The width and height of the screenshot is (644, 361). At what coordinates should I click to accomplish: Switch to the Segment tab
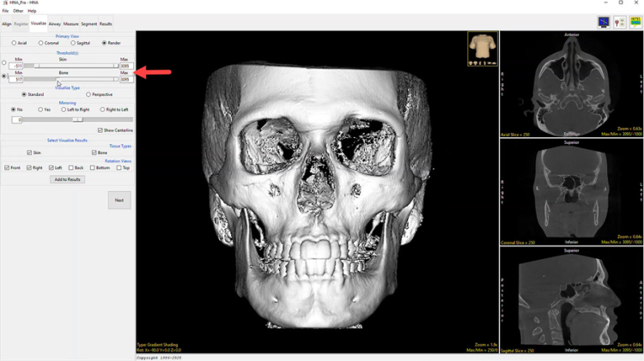click(x=88, y=24)
